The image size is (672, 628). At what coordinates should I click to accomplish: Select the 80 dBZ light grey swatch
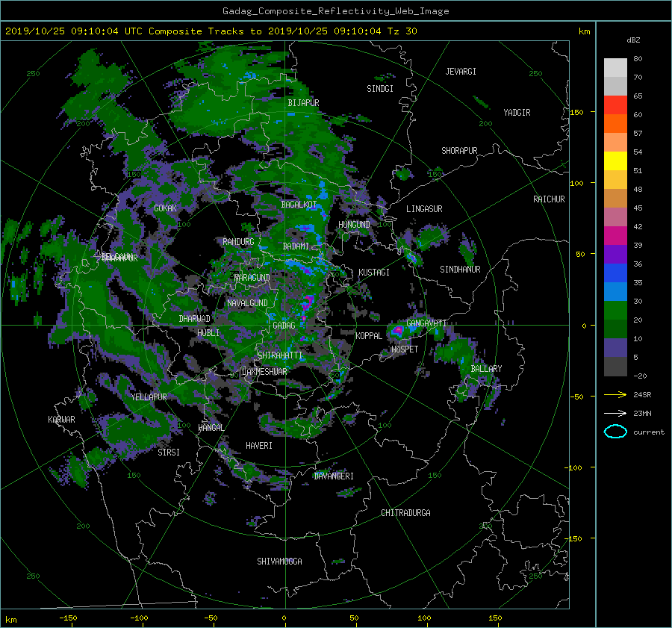click(x=615, y=68)
